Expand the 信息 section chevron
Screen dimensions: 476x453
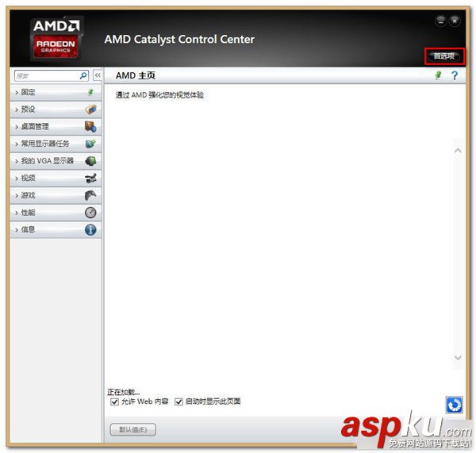(x=17, y=230)
